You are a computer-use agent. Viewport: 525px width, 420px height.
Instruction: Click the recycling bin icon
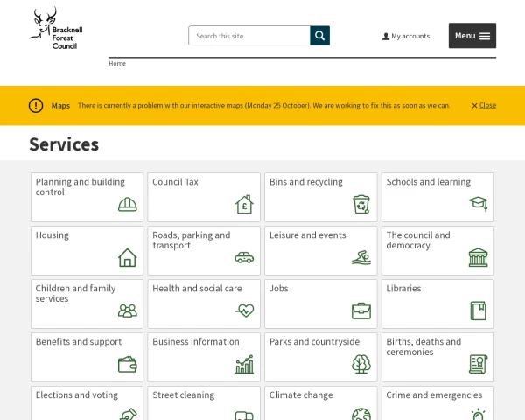(x=361, y=205)
